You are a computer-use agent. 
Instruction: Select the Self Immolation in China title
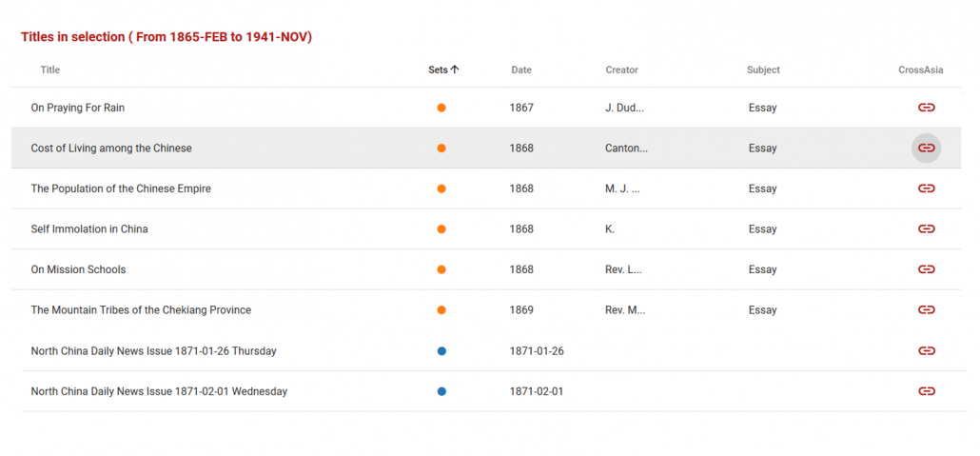89,229
